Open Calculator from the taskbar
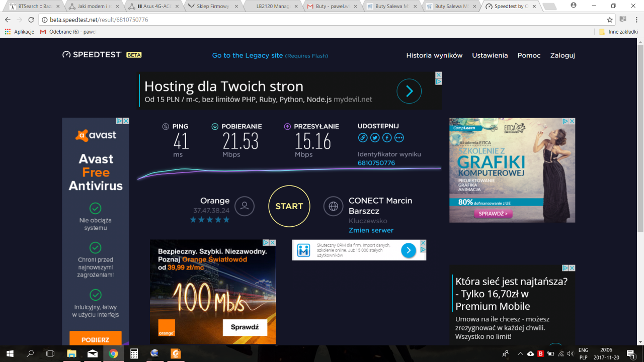The width and height of the screenshot is (644, 362). (134, 353)
